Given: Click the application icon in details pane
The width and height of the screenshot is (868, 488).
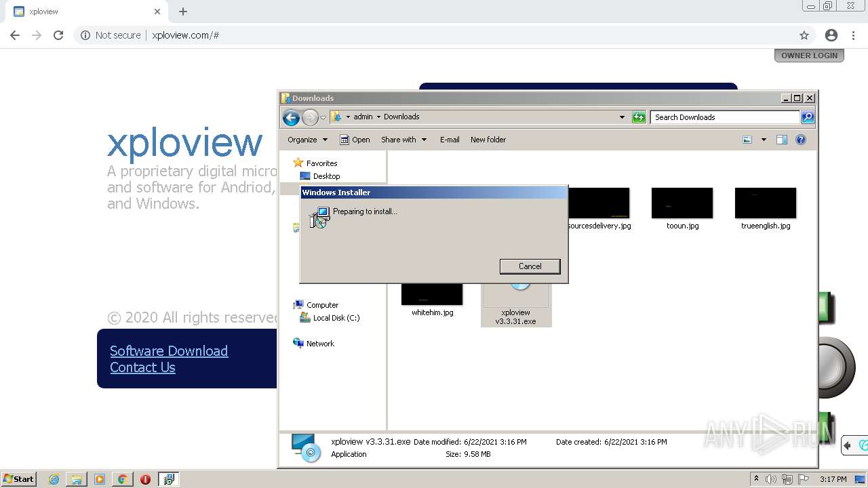Looking at the screenshot, I should (307, 448).
